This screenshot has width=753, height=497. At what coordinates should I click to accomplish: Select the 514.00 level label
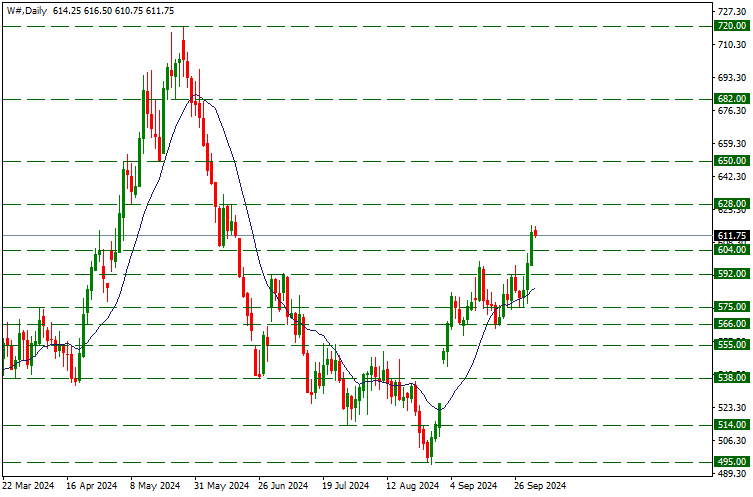732,424
